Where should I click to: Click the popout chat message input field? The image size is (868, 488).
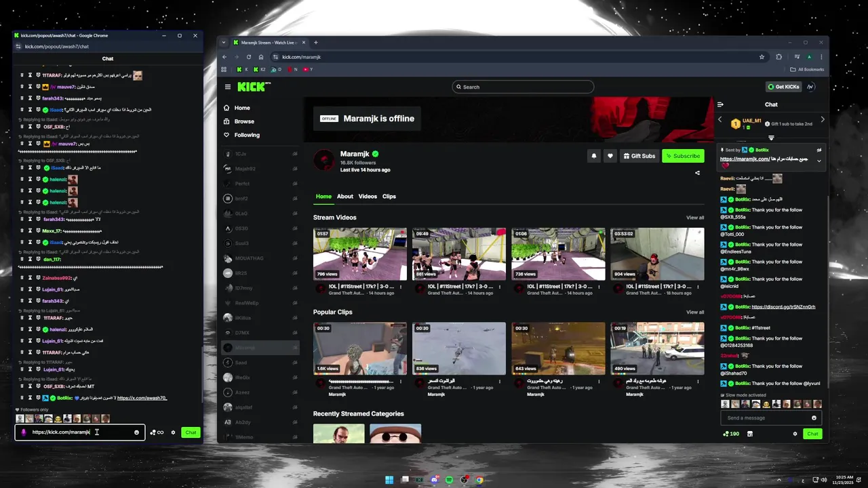tap(80, 432)
